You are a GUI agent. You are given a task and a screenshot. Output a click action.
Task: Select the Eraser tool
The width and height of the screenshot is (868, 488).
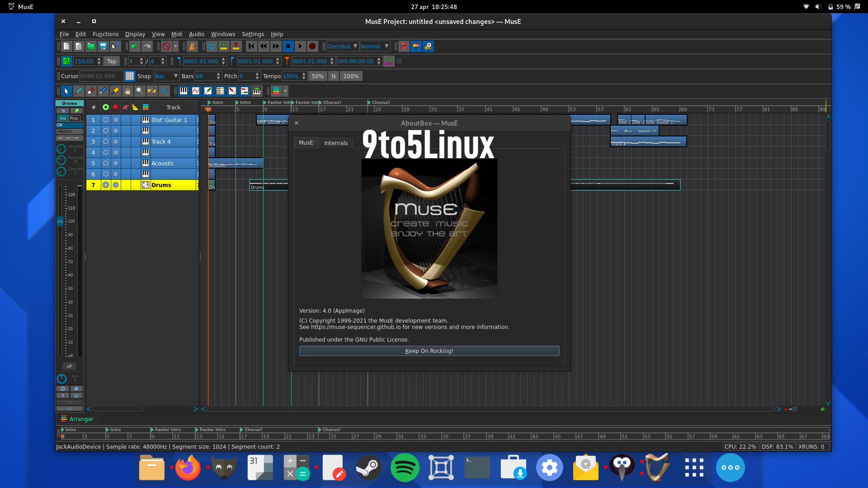click(x=91, y=91)
